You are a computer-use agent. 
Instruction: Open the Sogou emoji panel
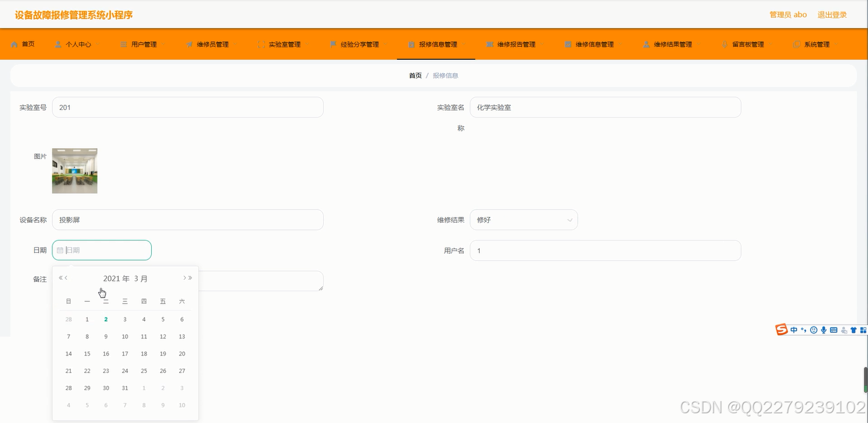813,330
